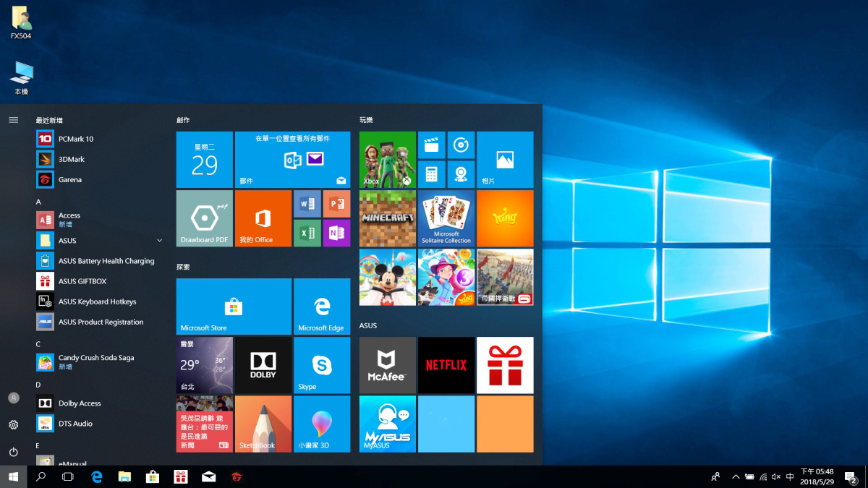Open the calendar tile showing 29
This screenshot has width=868, height=488.
[205, 160]
